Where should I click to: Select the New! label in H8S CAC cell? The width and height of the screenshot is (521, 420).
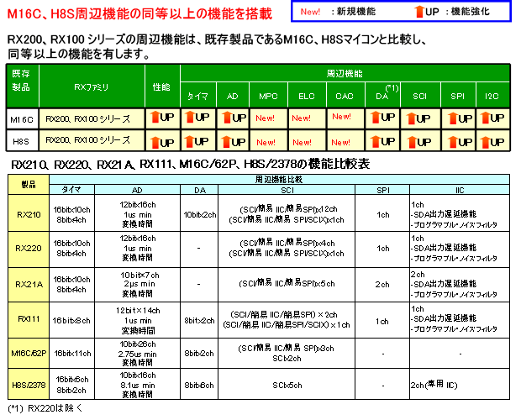341,140
